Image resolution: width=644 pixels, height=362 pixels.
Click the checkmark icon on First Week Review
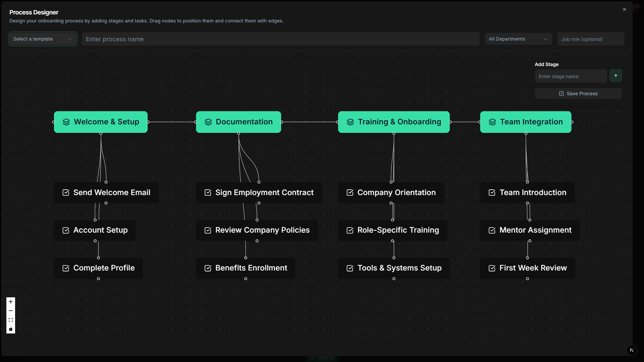tap(492, 268)
